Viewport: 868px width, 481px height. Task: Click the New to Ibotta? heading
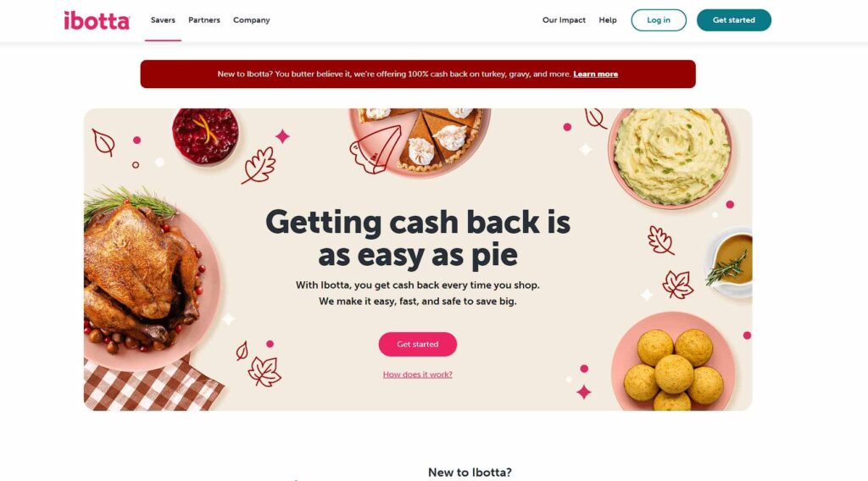tap(470, 473)
